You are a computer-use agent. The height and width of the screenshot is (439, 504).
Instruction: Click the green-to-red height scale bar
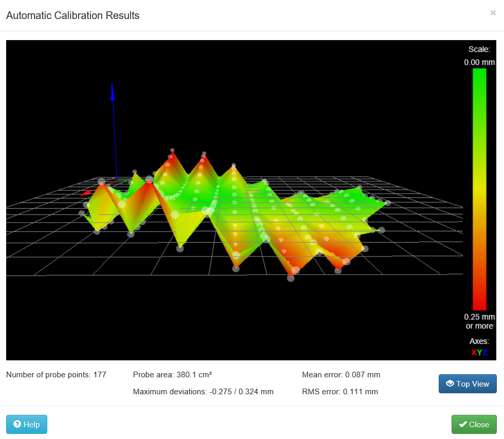[x=479, y=189]
